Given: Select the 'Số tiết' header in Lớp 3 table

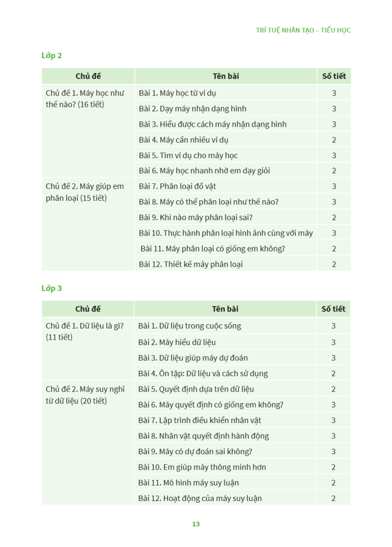Looking at the screenshot, I should point(333,309).
